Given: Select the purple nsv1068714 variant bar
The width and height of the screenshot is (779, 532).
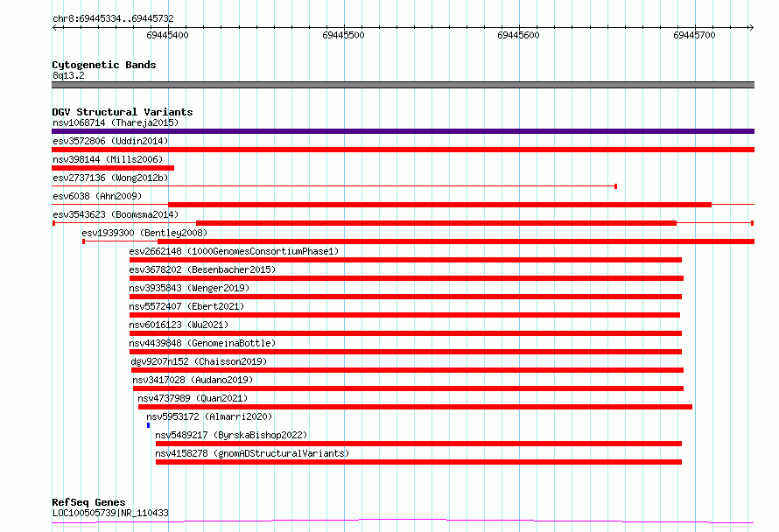Looking at the screenshot, I should 403,131.
